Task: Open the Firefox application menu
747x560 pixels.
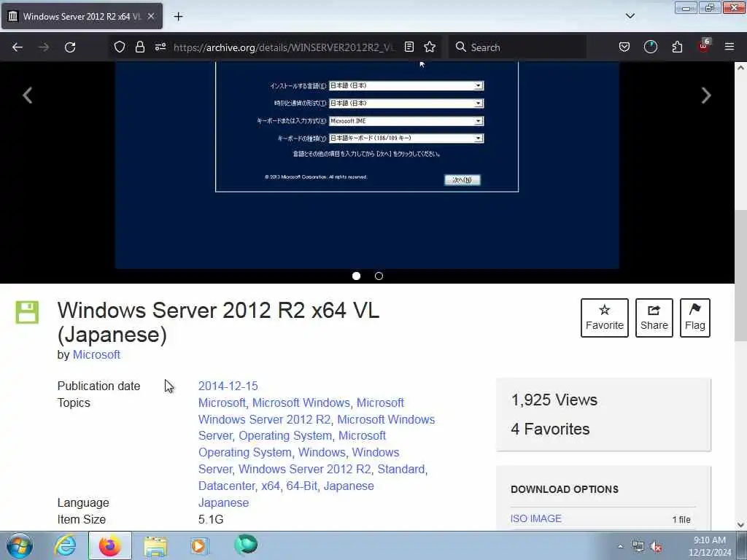Action: 729,47
